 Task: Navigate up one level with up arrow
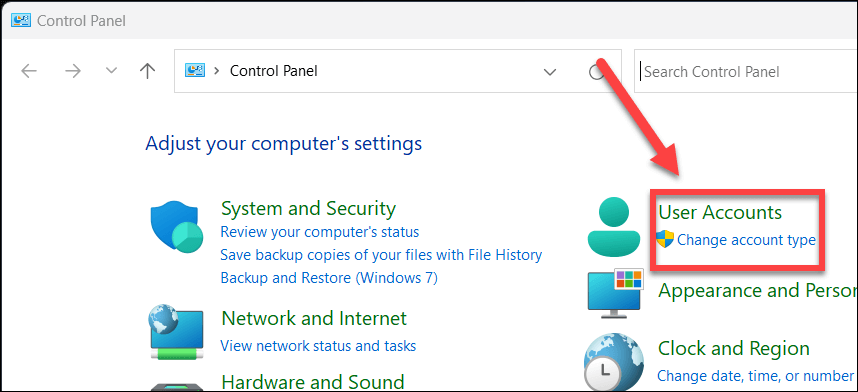click(x=147, y=71)
